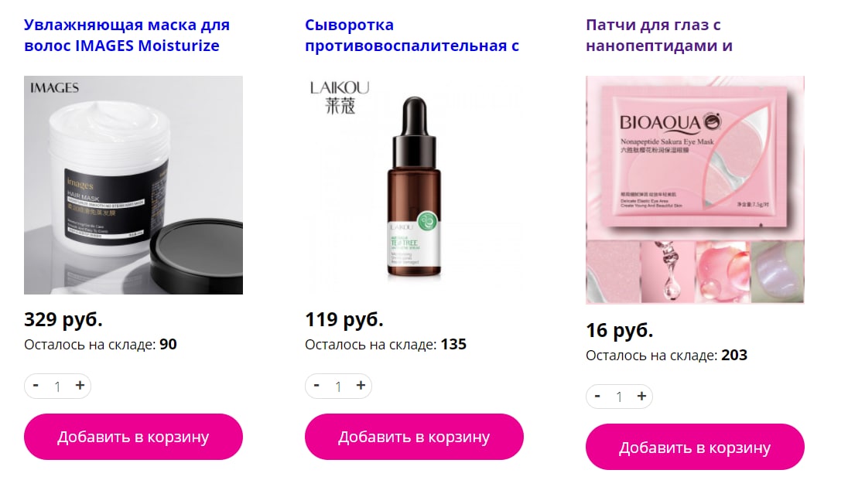Image resolution: width=848 pixels, height=504 pixels.
Task: Focus the quantity field for LAIKOU serum
Action: (338, 387)
